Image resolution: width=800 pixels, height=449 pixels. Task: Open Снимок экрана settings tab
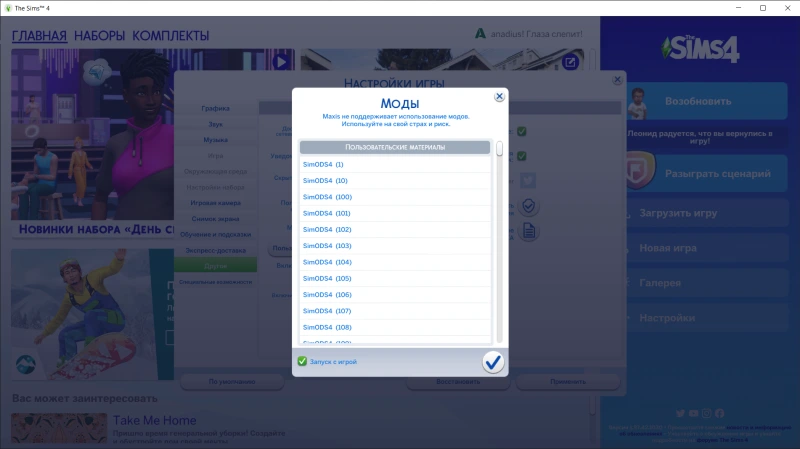point(215,219)
